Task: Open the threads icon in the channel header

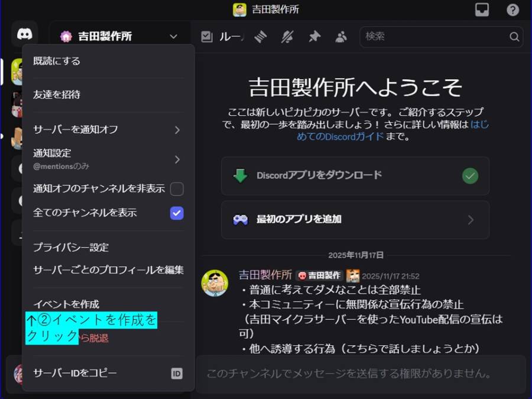Action: pyautogui.click(x=261, y=36)
